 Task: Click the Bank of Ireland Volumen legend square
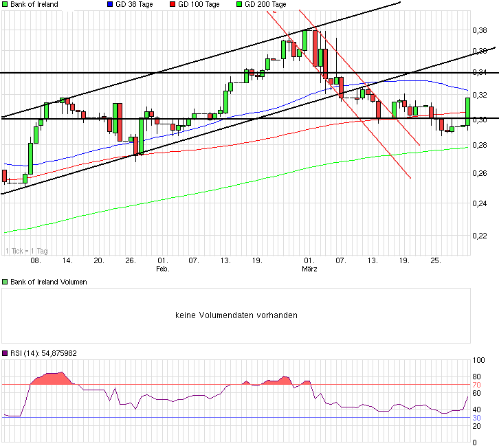point(4,282)
